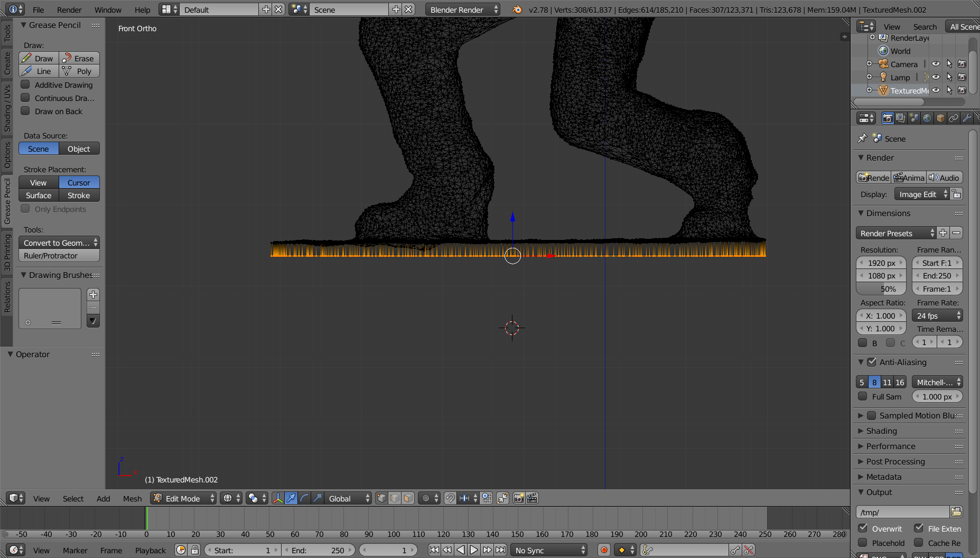This screenshot has width=980, height=558.
Task: Click the OpenGL render animation clapper icon
Action: click(532, 498)
